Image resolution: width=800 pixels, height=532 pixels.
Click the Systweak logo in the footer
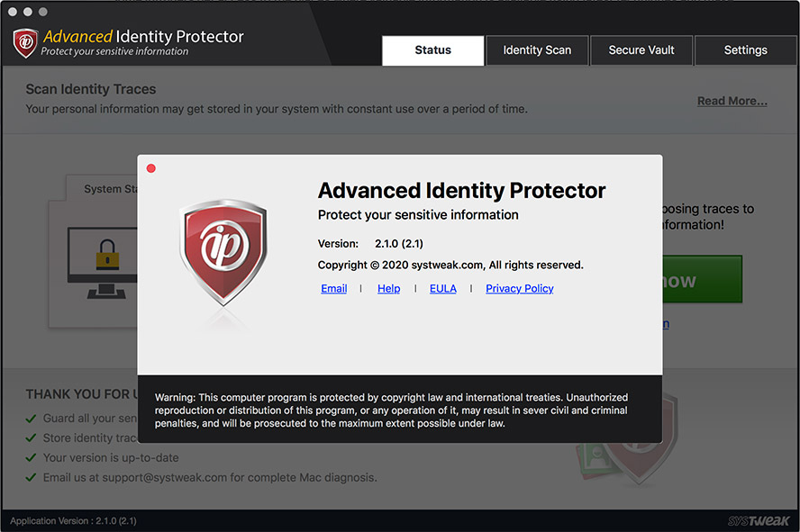pos(759,520)
